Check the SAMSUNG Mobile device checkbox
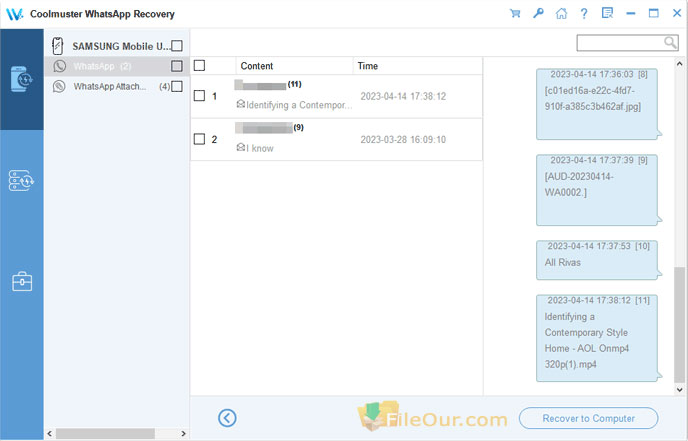Viewport: 688px width, 441px height. (x=177, y=46)
